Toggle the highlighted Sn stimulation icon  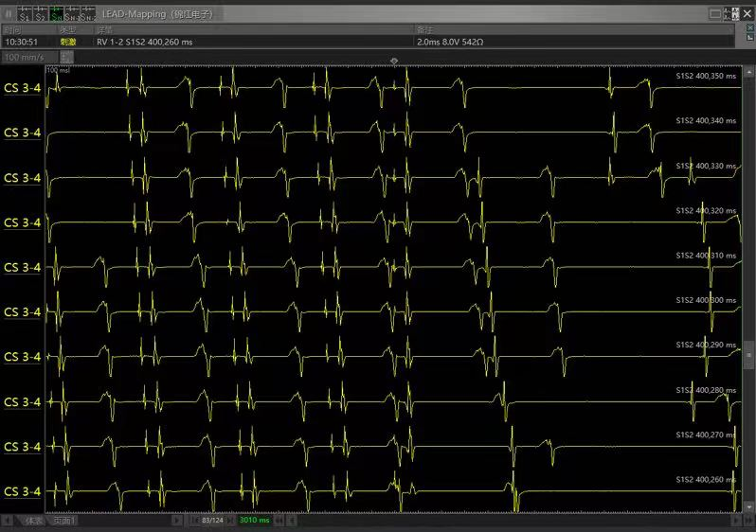coord(56,14)
